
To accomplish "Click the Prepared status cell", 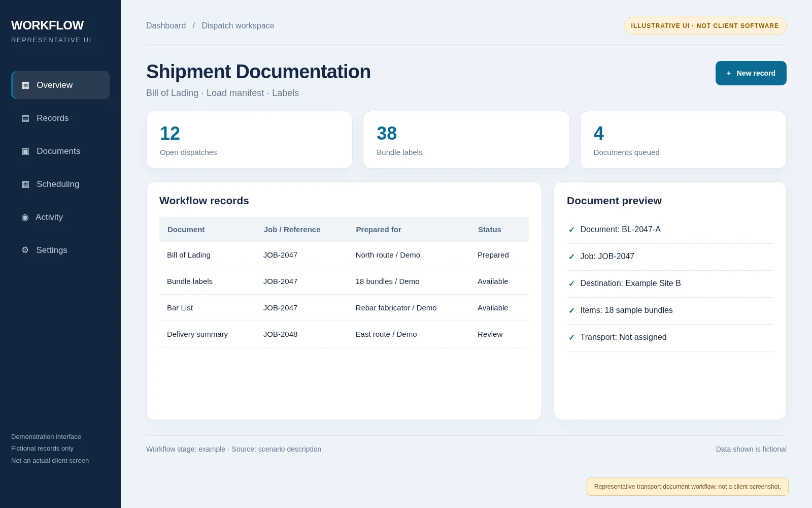I will [x=493, y=255].
